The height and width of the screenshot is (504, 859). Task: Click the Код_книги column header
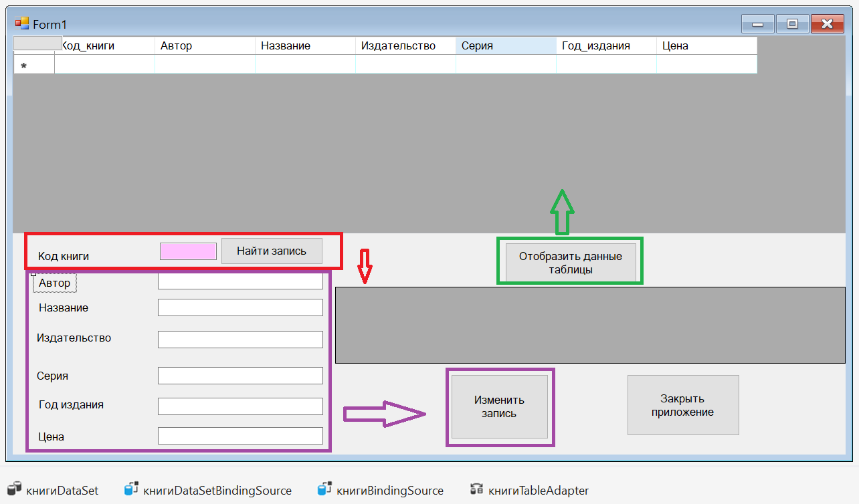coord(104,45)
